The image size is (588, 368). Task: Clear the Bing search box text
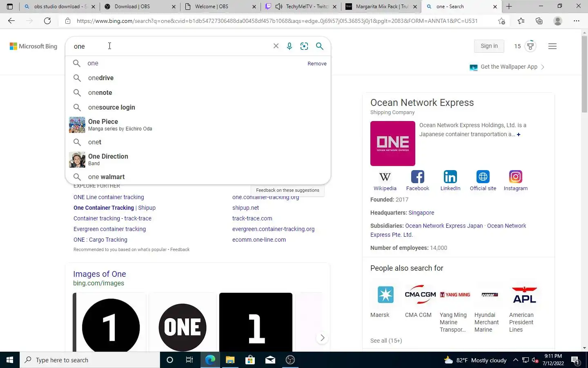(x=276, y=46)
